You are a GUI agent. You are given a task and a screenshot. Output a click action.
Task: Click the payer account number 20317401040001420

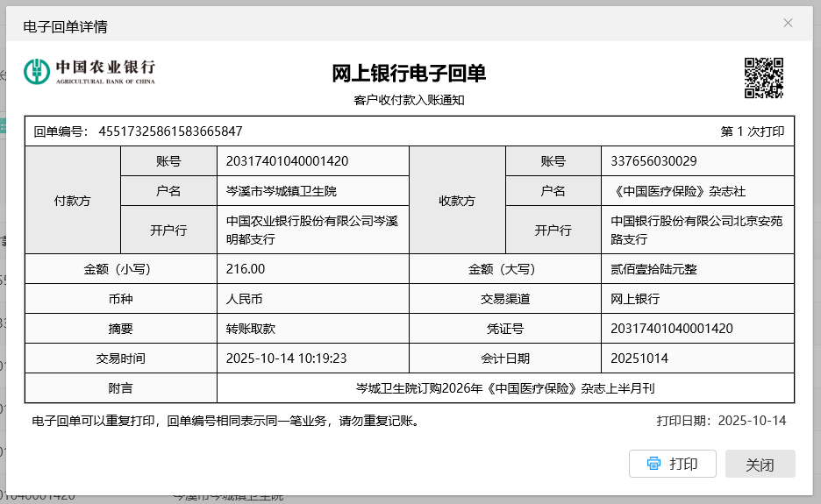click(287, 161)
